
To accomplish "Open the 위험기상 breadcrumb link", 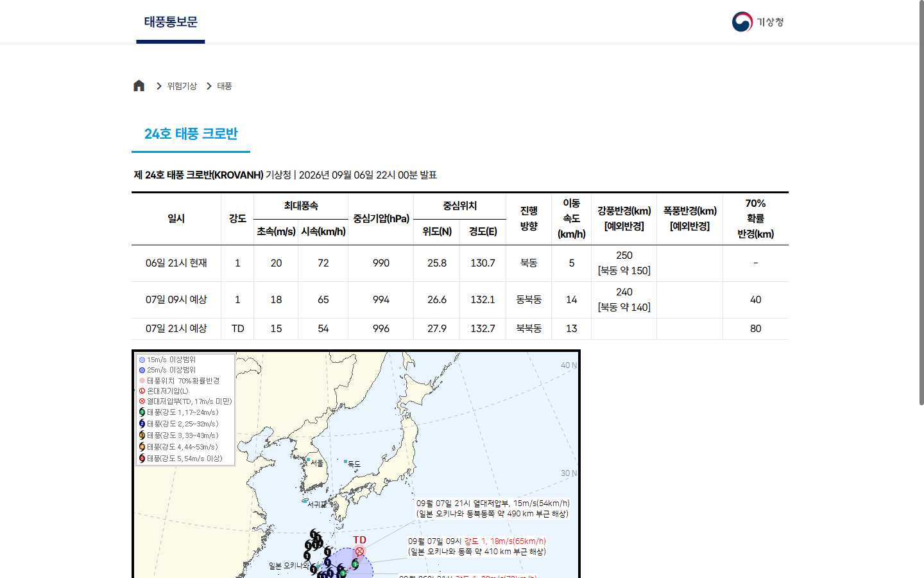I will click(182, 86).
